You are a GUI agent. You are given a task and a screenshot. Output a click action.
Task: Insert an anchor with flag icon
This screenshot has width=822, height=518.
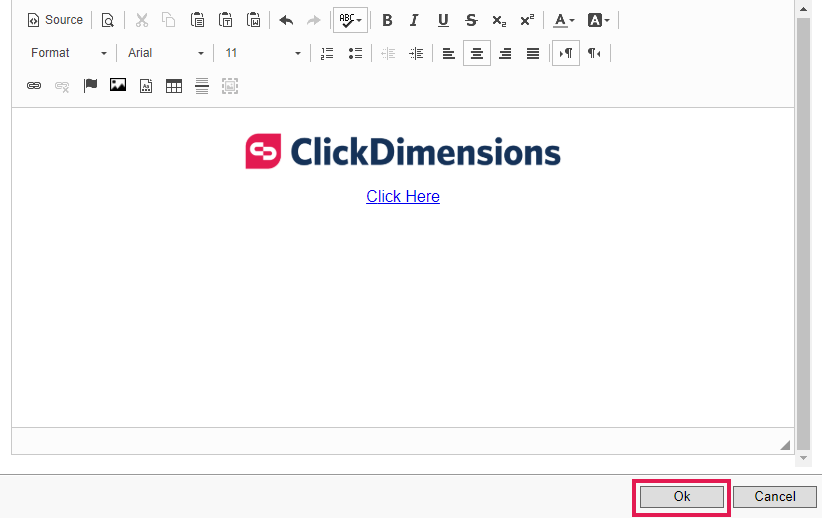[x=90, y=85]
